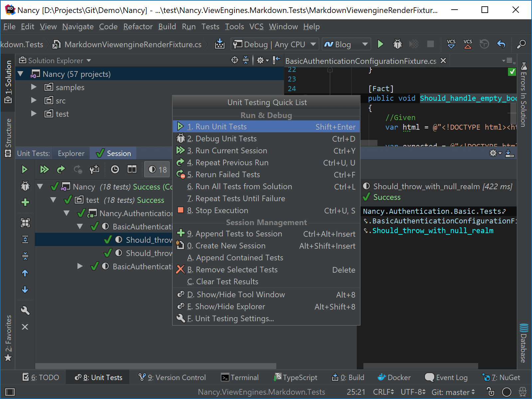Click the VCS commit changes icon
This screenshot has width=532, height=399.
(x=468, y=44)
